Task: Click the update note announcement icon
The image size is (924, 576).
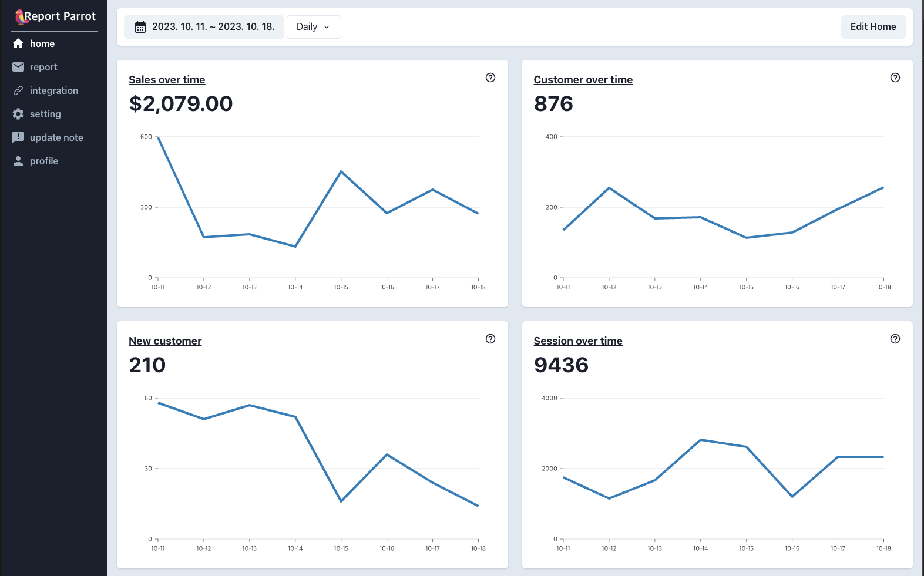Action: pos(18,137)
